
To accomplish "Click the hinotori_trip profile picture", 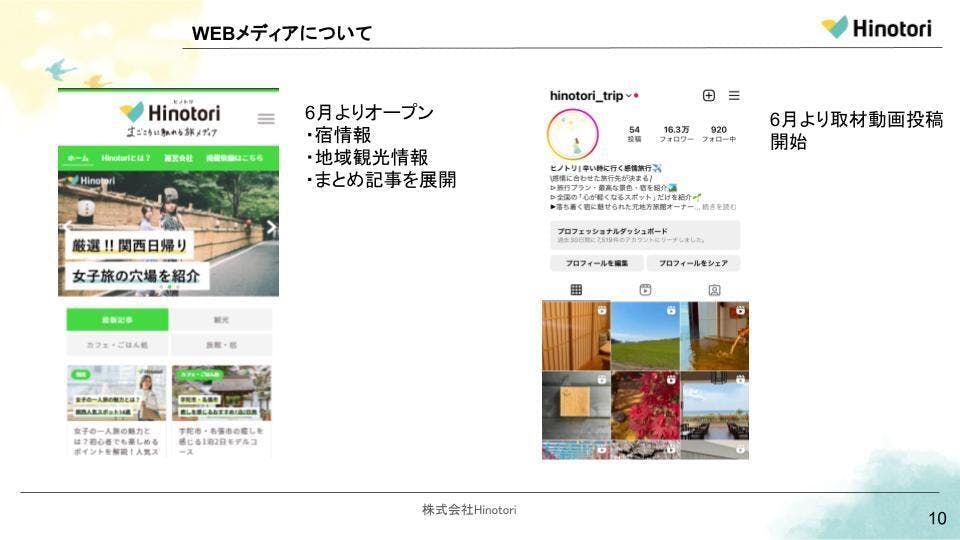I will point(573,134).
